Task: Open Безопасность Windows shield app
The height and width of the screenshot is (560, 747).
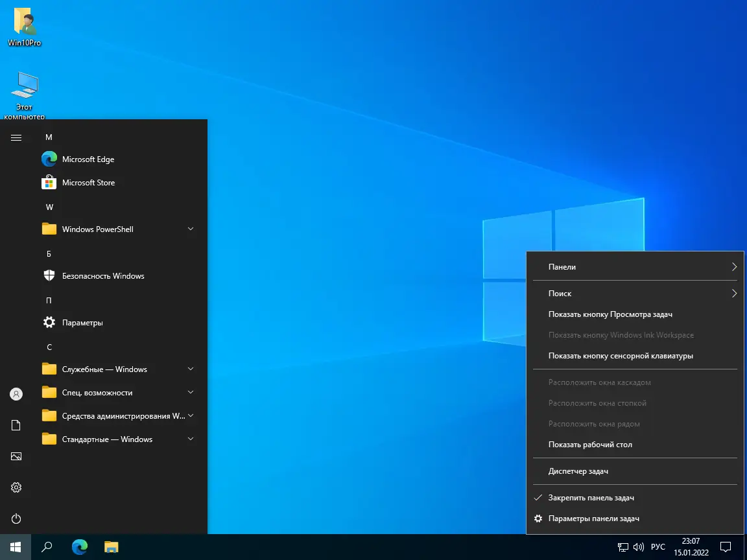Action: tap(102, 276)
